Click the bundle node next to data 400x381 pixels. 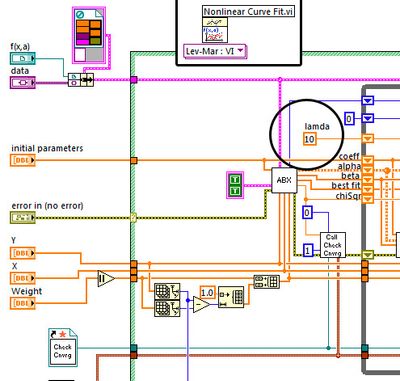pos(81,80)
